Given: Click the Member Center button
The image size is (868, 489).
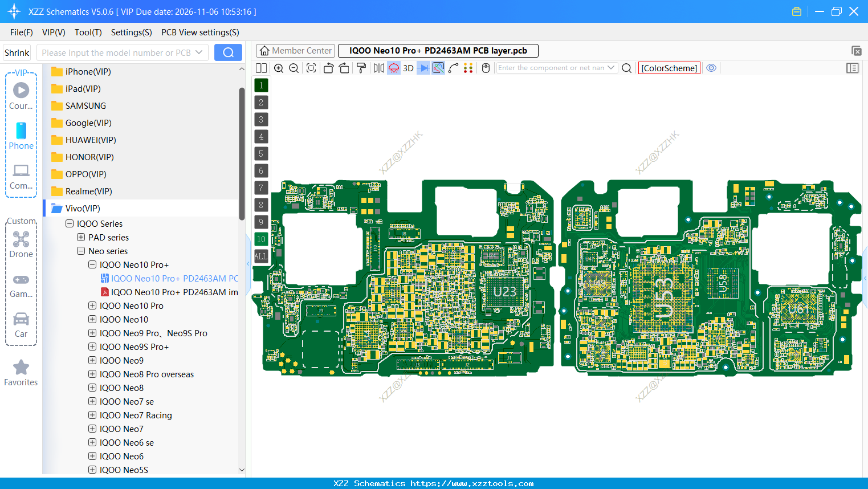Looking at the screenshot, I should coord(295,50).
